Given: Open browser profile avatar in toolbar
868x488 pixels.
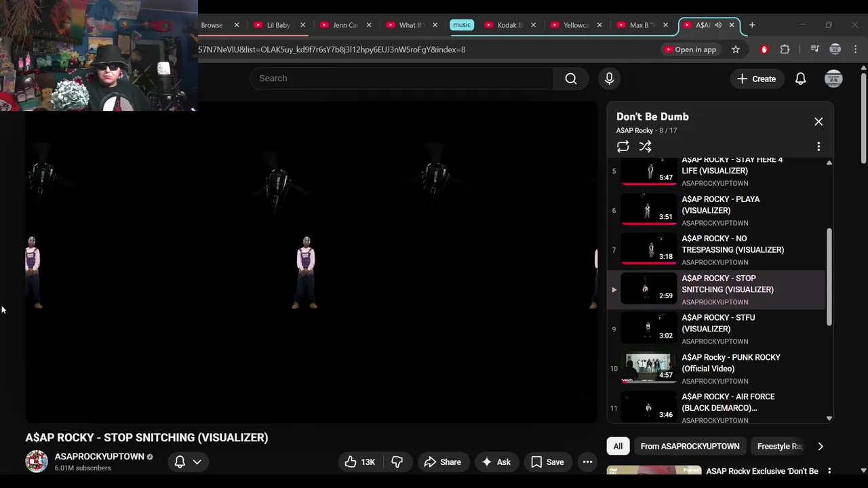Looking at the screenshot, I should point(835,49).
